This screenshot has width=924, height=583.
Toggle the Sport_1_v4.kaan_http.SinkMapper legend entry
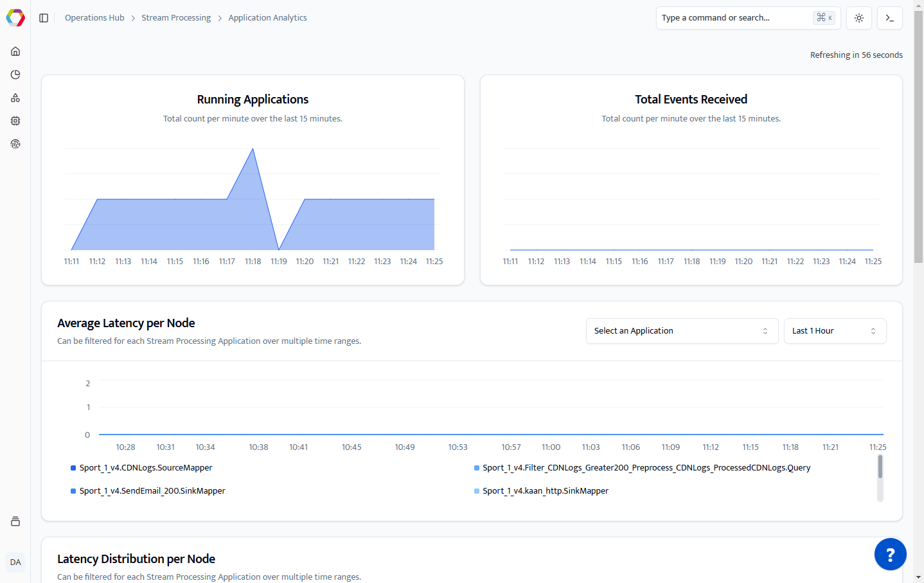point(545,491)
